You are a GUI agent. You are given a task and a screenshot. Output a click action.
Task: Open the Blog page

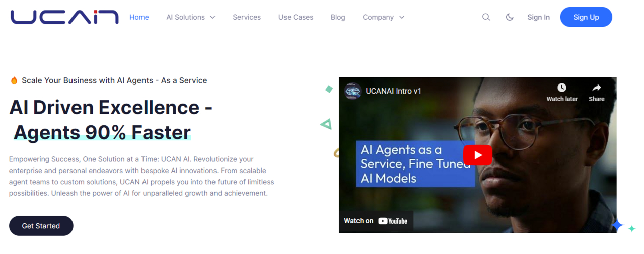tap(338, 17)
